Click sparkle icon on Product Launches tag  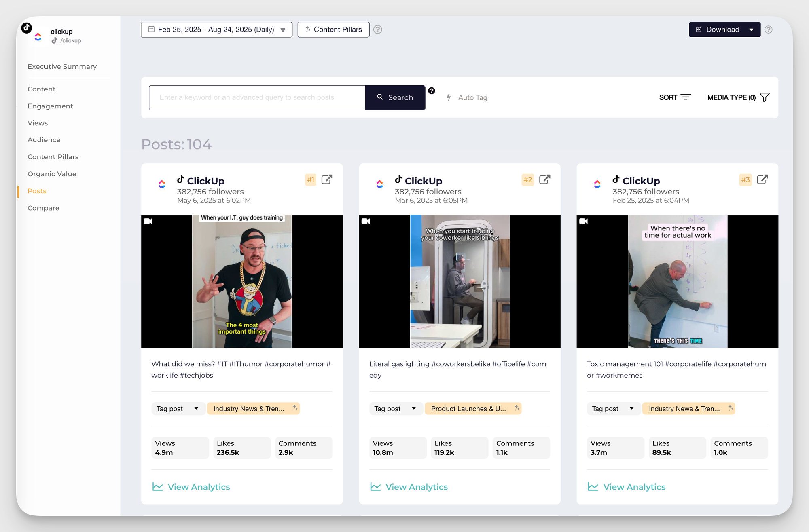tap(517, 408)
